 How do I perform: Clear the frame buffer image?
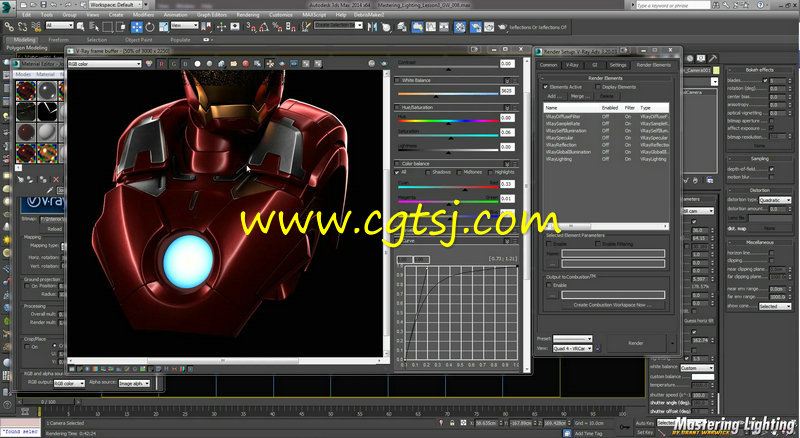(245, 64)
